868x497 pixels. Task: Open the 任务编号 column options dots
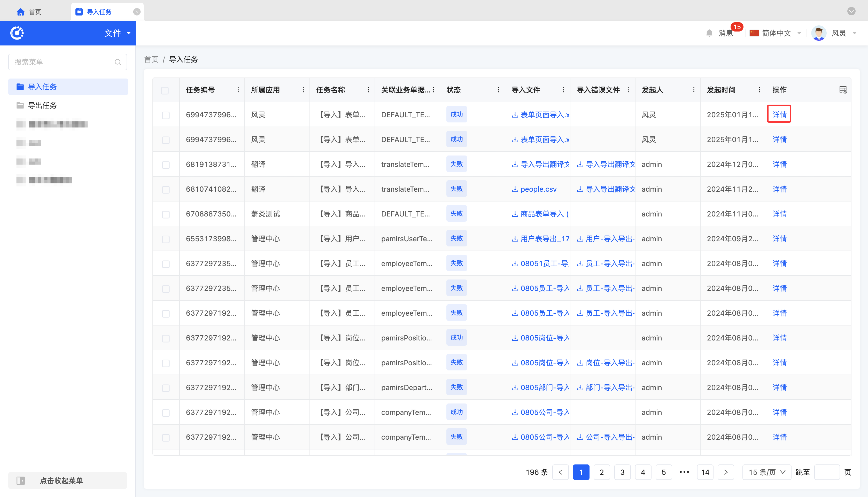point(238,90)
